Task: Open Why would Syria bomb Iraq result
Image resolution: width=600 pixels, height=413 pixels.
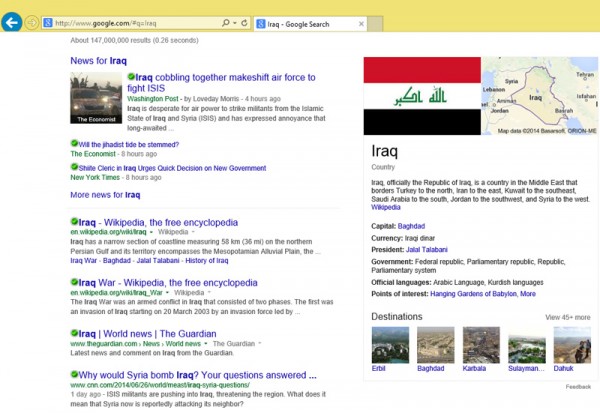Action: pyautogui.click(x=197, y=375)
